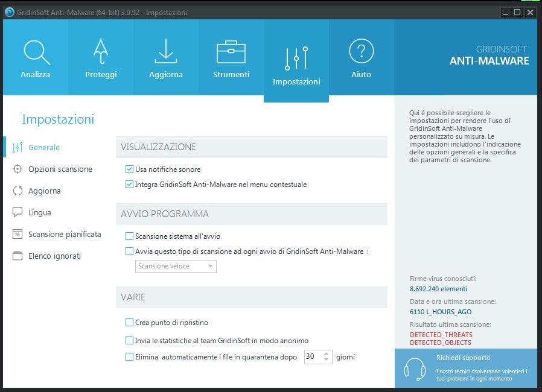Click the Aggiorna download arrow icon
Screen dimensions: 542x392
[166, 51]
